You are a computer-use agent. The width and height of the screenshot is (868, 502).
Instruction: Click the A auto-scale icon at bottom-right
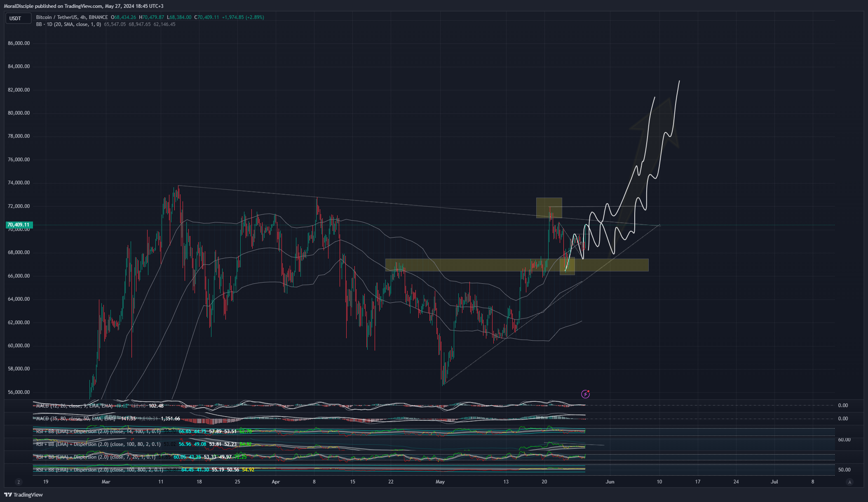849,482
